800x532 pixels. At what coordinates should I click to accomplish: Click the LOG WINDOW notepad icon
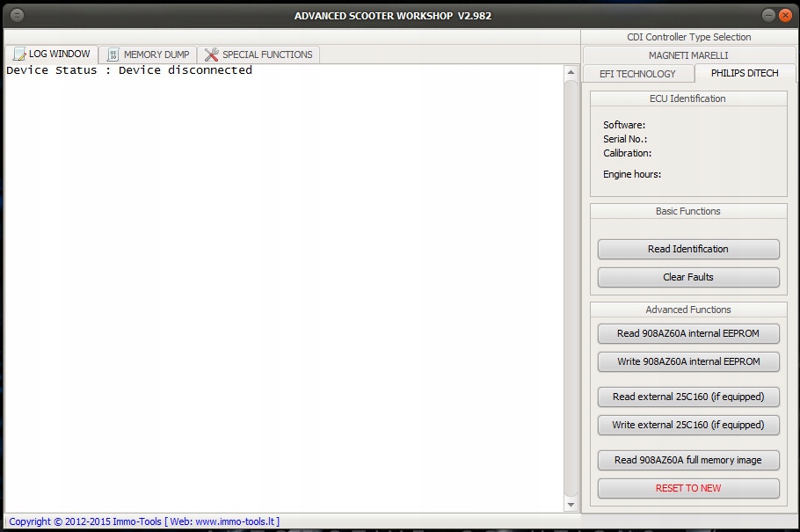click(19, 55)
